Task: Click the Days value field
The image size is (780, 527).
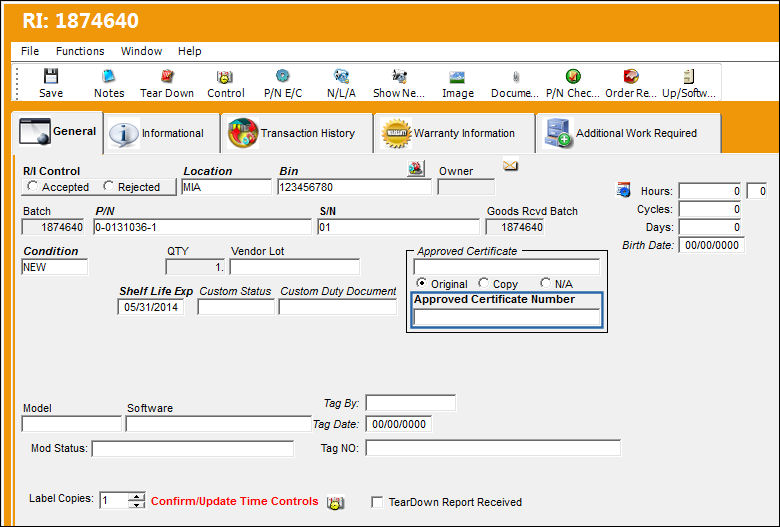Action: click(x=710, y=227)
